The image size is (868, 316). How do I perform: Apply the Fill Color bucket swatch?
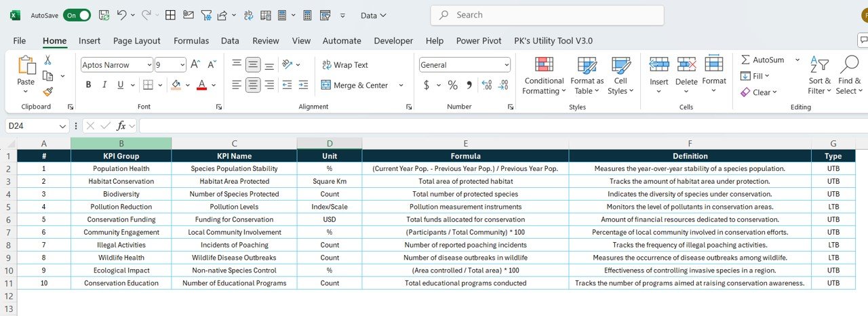[176, 85]
